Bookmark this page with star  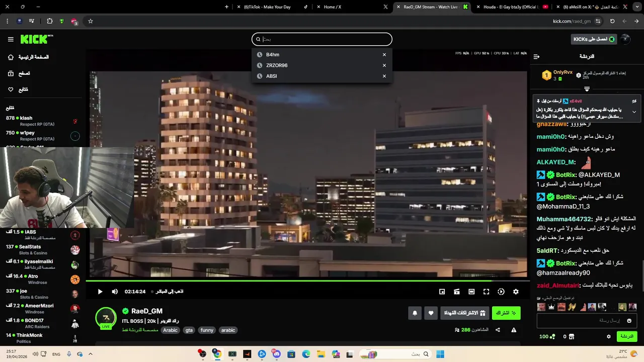click(x=91, y=21)
